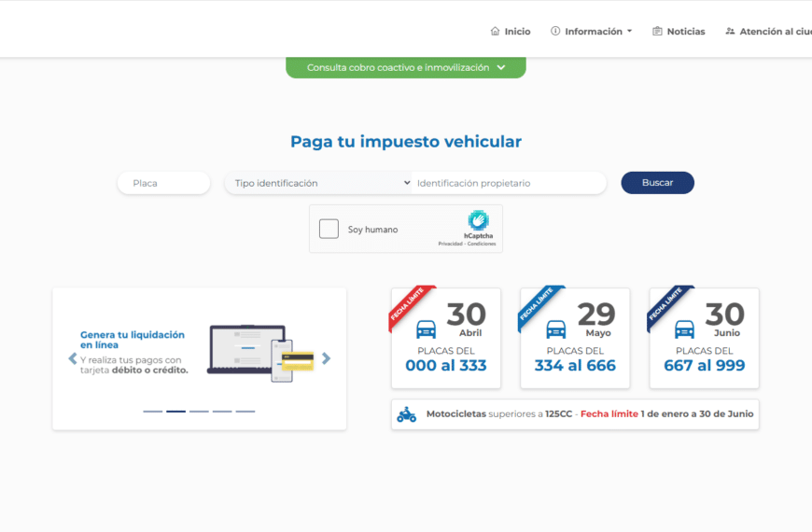Click the Motocicletas superiores a 125CC text
The width and height of the screenshot is (812, 532).
(499, 413)
